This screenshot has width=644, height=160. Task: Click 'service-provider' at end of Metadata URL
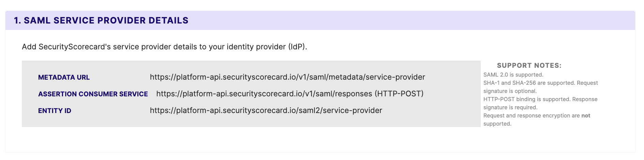pyautogui.click(x=396, y=77)
